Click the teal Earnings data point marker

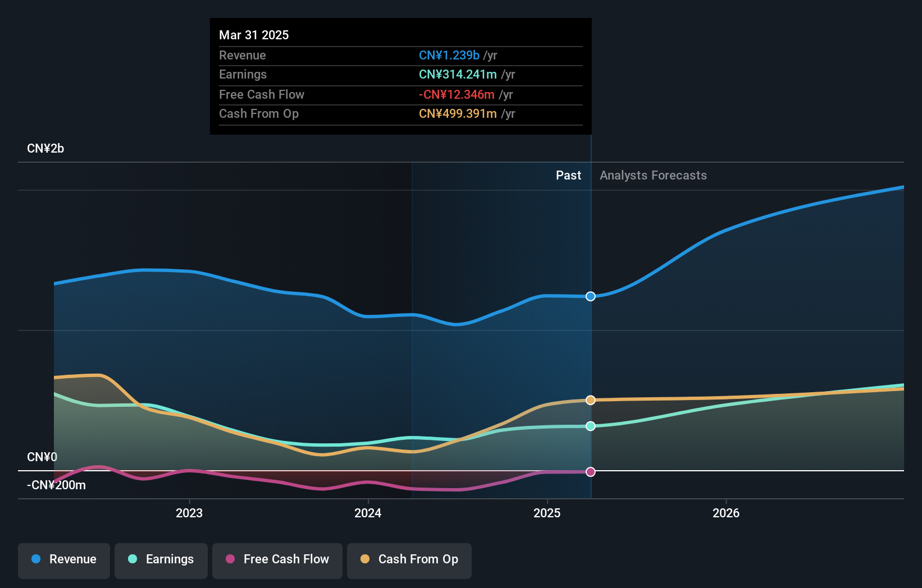(591, 426)
